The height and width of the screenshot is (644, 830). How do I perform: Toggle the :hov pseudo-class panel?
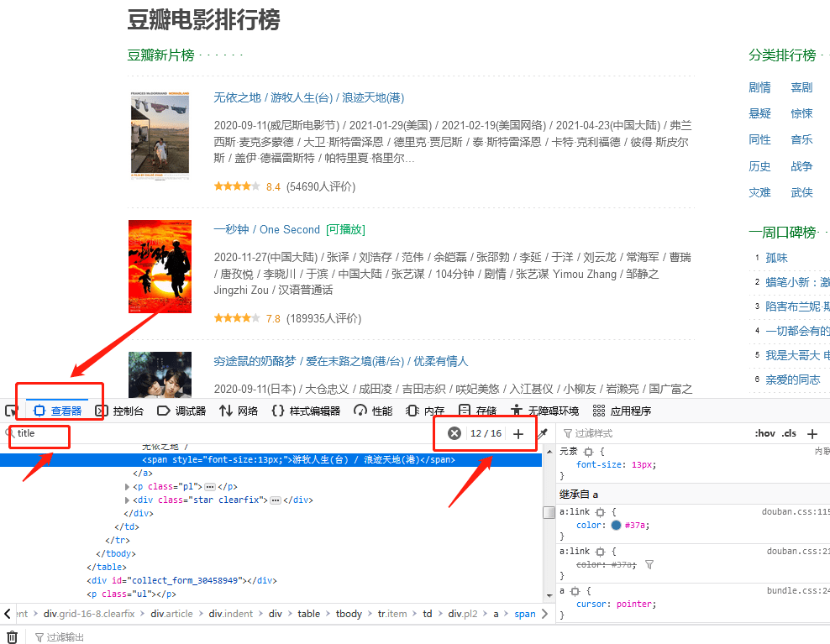click(764, 433)
